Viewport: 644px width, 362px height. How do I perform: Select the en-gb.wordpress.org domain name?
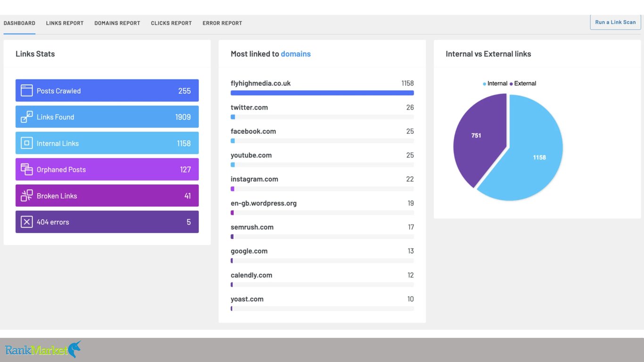point(264,203)
